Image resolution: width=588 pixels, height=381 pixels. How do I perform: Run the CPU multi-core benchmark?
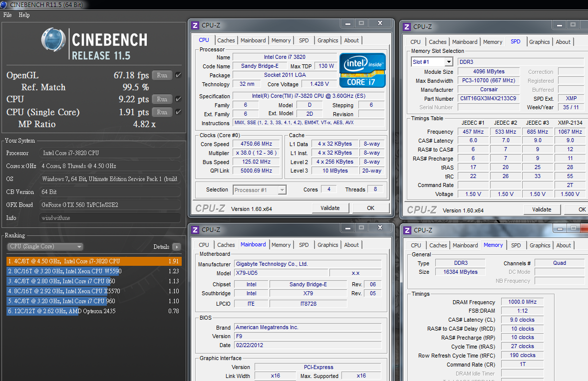pyautogui.click(x=162, y=99)
